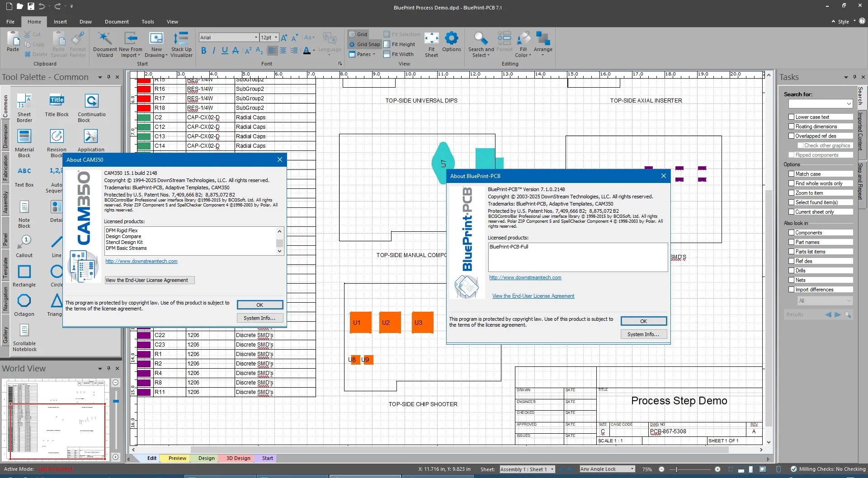Click the Paste icon in Clipboard
Image resolution: width=868 pixels, height=478 pixels.
(13, 42)
